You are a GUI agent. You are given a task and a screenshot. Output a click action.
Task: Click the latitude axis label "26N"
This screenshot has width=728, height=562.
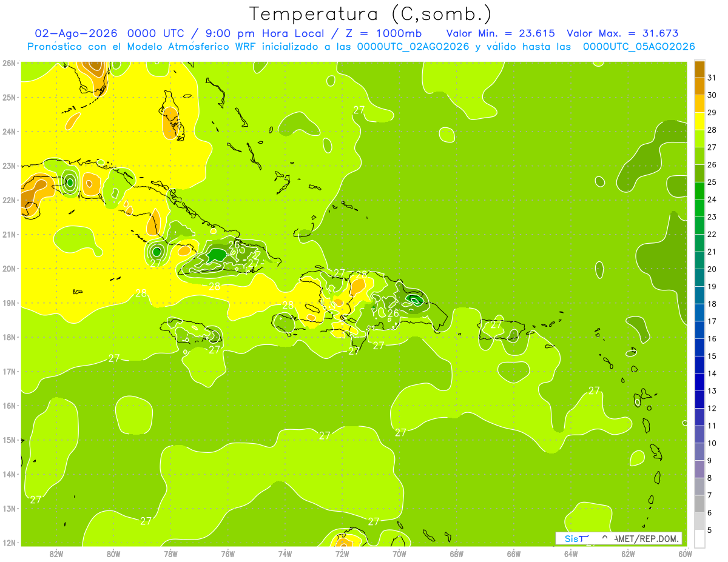pyautogui.click(x=9, y=63)
